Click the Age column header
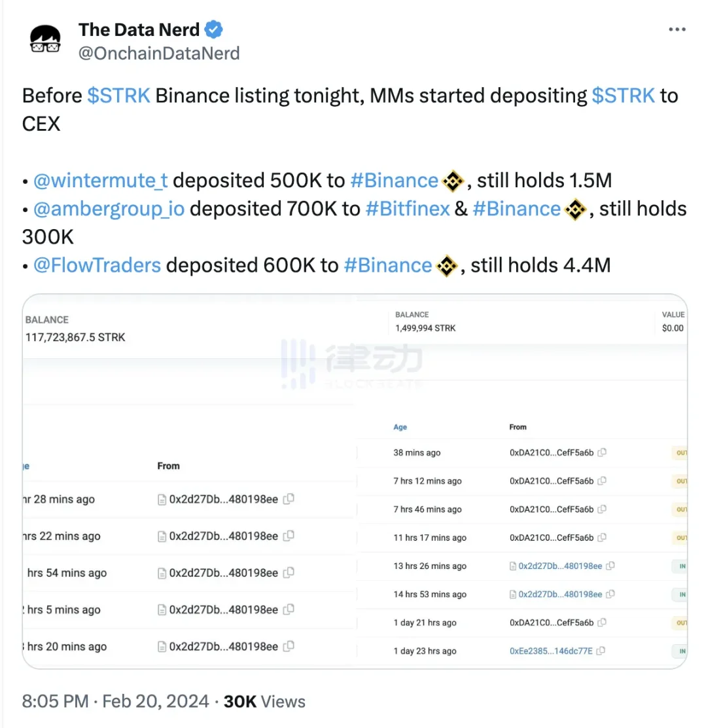Screen dimensions: 704x728 click(400, 426)
